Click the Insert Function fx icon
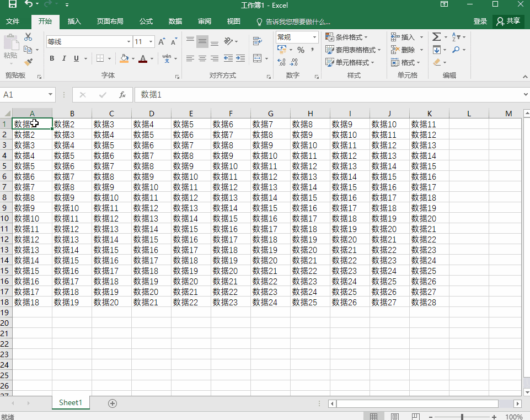 click(x=122, y=95)
